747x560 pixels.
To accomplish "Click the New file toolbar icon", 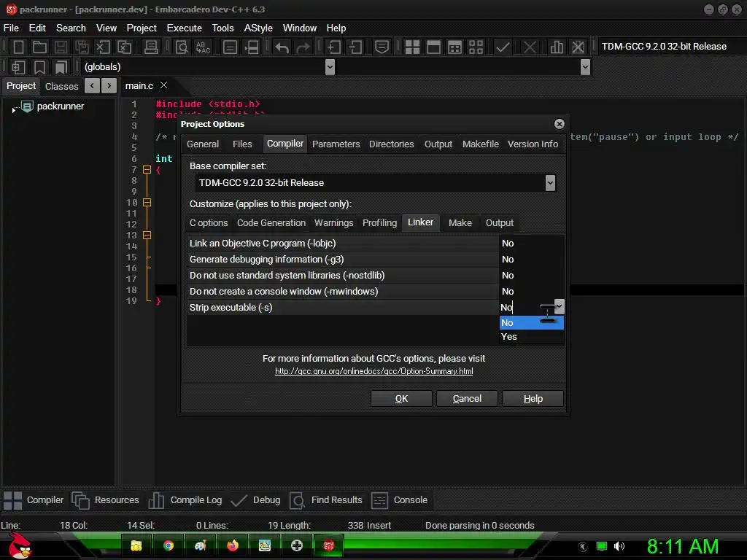I will [x=18, y=47].
